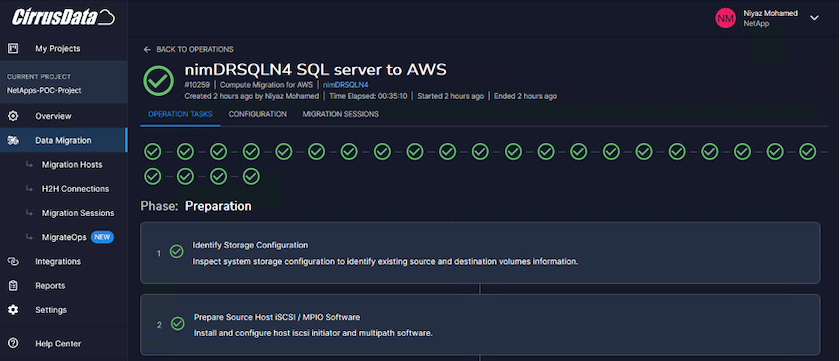Click the Time Elapsed: 00:35:10 text
The image size is (840, 361).
(368, 96)
